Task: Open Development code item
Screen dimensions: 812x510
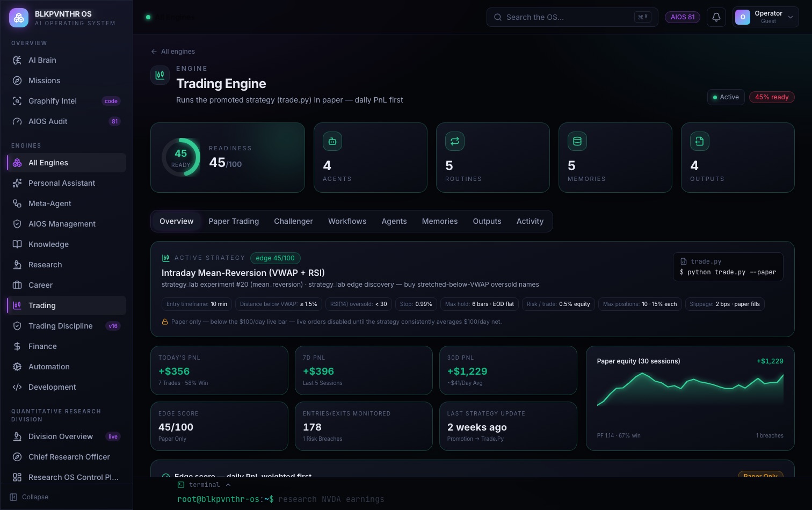Action: pos(67,387)
